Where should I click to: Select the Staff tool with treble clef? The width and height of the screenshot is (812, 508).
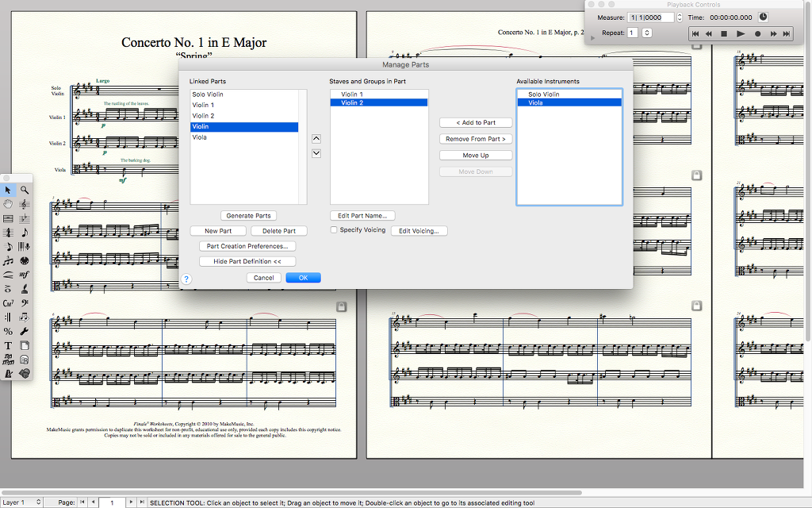click(x=25, y=204)
